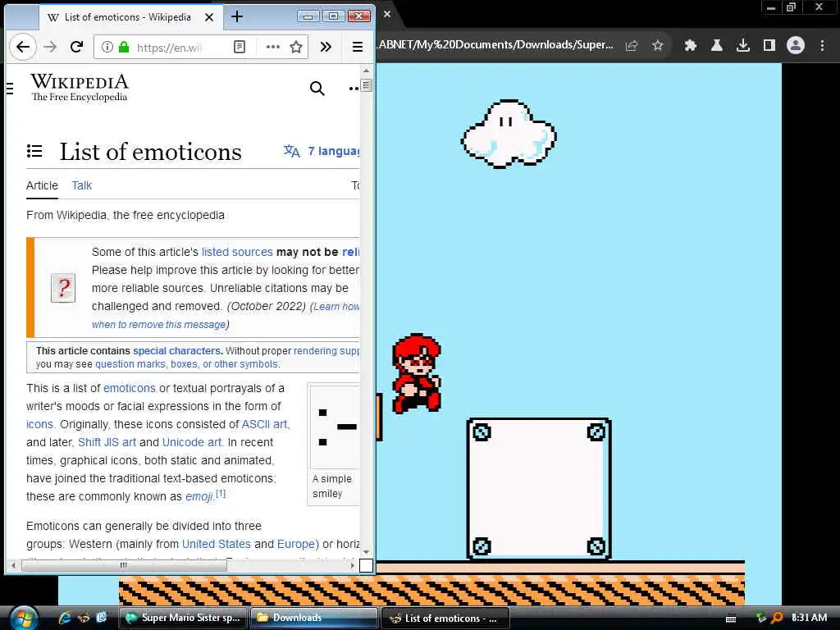Image resolution: width=840 pixels, height=630 pixels.
Task: Follow the United States link
Action: pyautogui.click(x=216, y=545)
